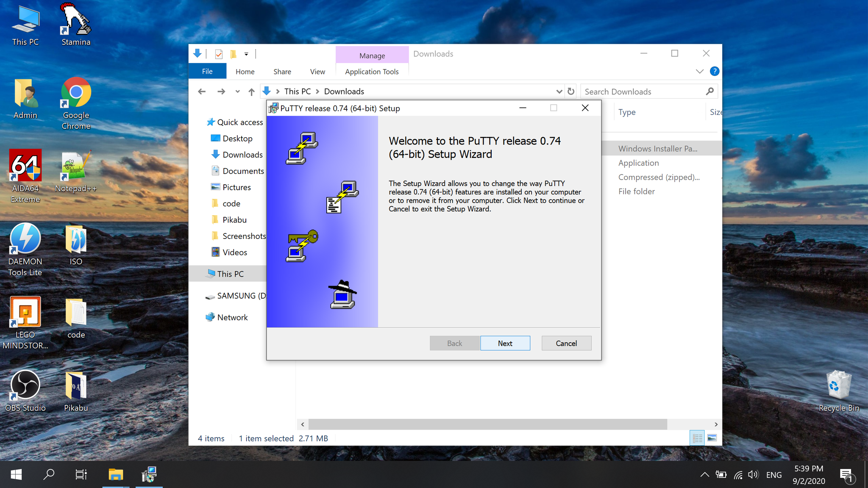Open address bar history dropdown
868x488 pixels.
559,91
